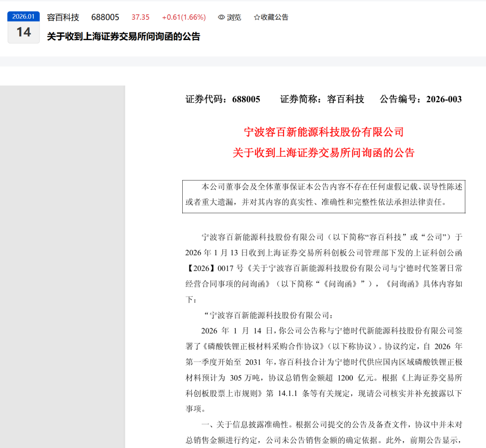Click line 科创板股票上市规则》第 14.1.1 条

324,394
